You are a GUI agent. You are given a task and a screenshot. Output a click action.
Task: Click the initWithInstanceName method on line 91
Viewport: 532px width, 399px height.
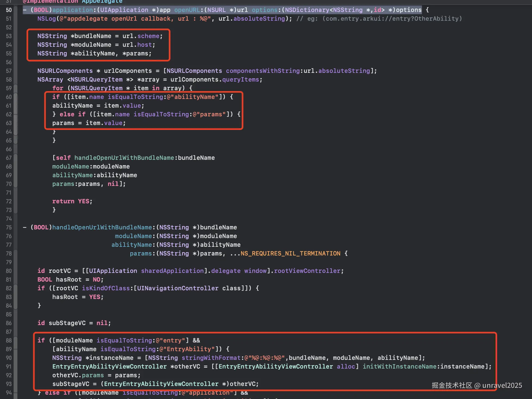(x=399, y=367)
